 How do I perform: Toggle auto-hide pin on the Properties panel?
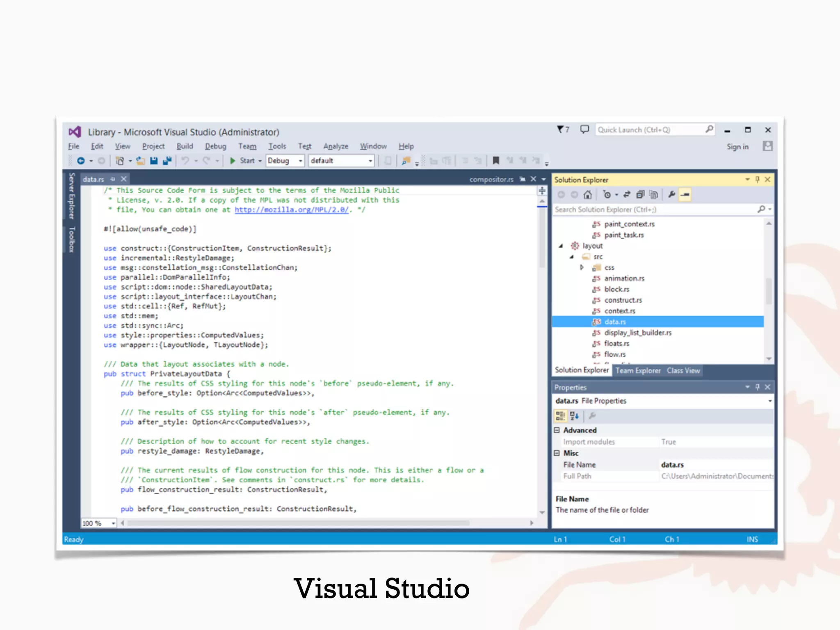(758, 387)
